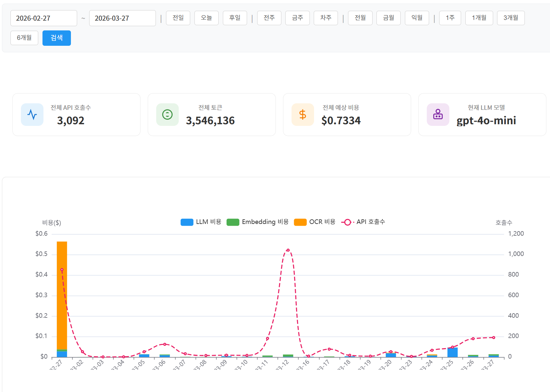The width and height of the screenshot is (550, 392).
Task: Set the range to 6개월
Action: tap(24, 38)
